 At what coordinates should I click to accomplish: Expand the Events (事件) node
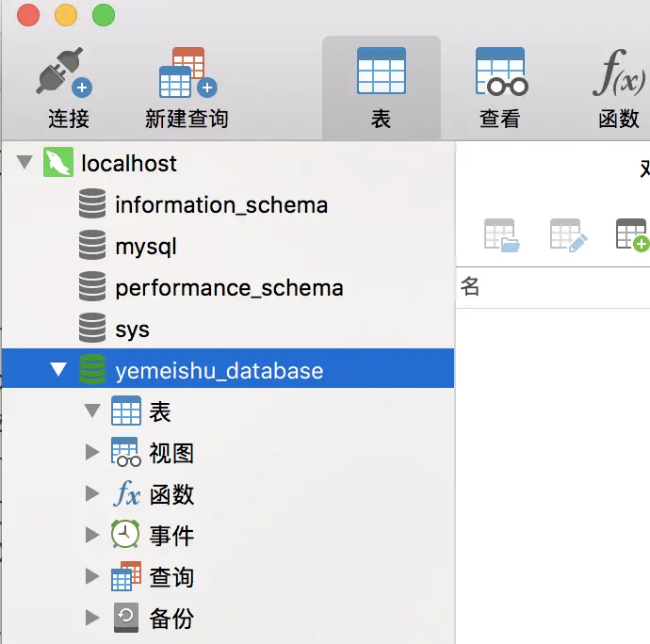tap(92, 535)
